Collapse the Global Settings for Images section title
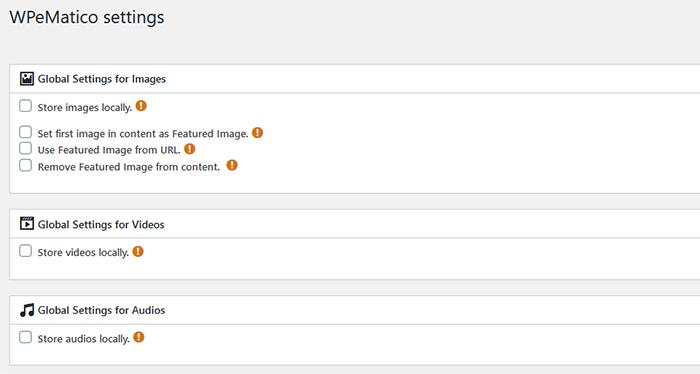This screenshot has height=374, width=700. [102, 79]
